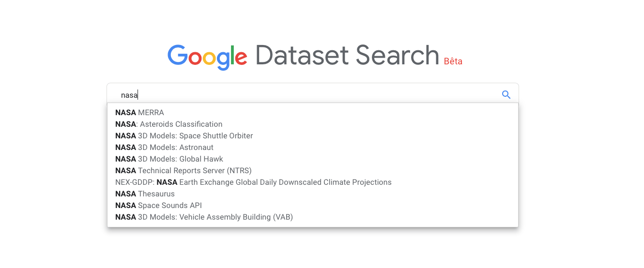The height and width of the screenshot is (268, 644).
Task: Focus the search box containing nasa
Action: (313, 95)
